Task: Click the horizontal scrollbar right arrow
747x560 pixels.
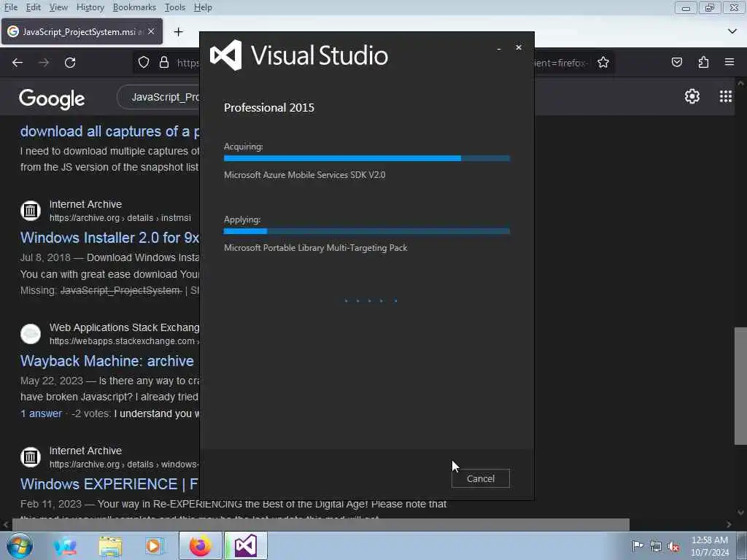Action: click(x=729, y=524)
